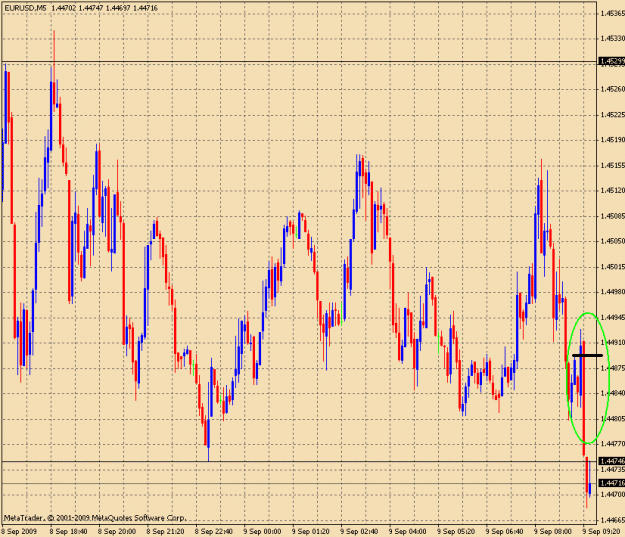Click the 1.45190 price axis label
Screen dimensions: 625x537
(x=613, y=140)
